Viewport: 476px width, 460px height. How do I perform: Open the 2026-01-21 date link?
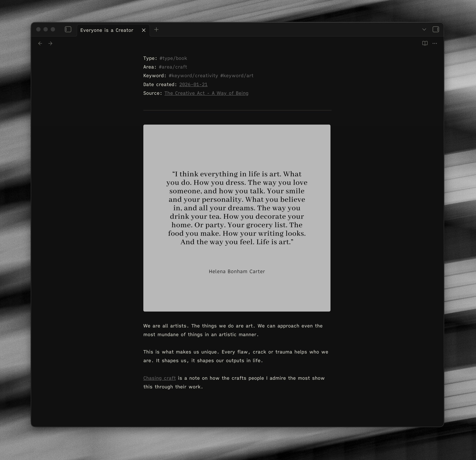[193, 84]
